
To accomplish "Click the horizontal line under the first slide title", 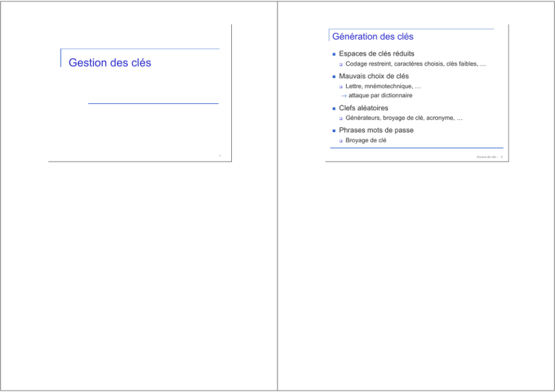I will 153,104.
